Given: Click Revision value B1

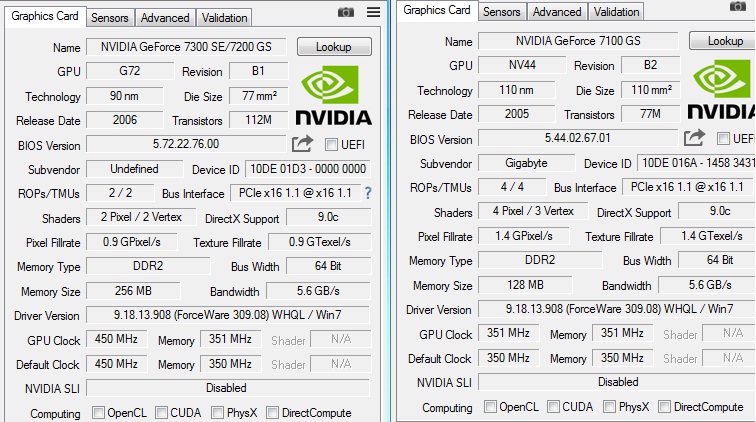Looking at the screenshot, I should coord(259,71).
